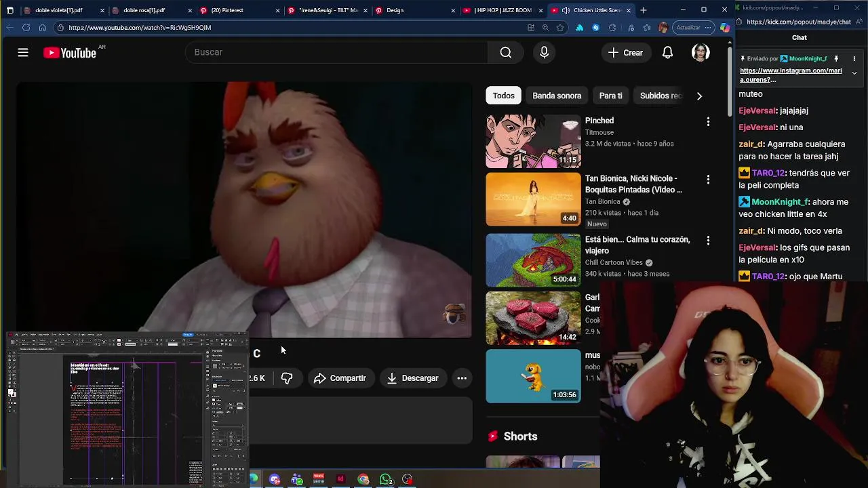Click the Chill Cartoon Vibes channel name
868x488 pixels.
point(614,262)
